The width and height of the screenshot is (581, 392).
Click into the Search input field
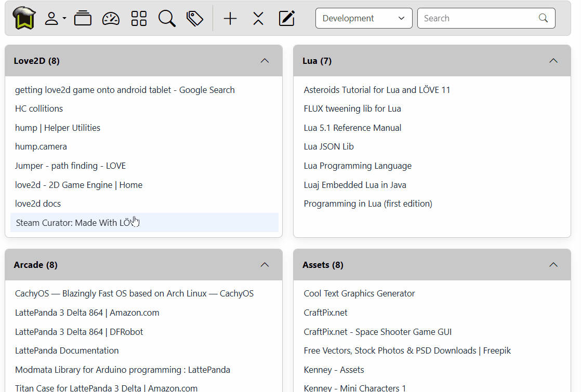click(x=486, y=18)
